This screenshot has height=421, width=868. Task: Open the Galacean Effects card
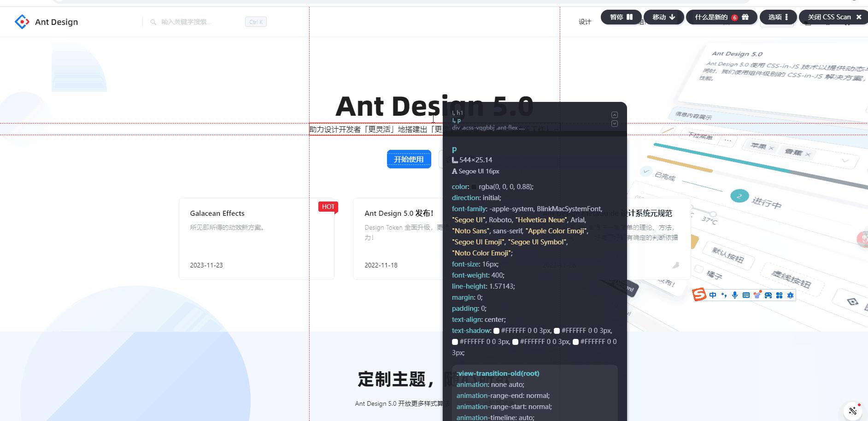(257, 239)
